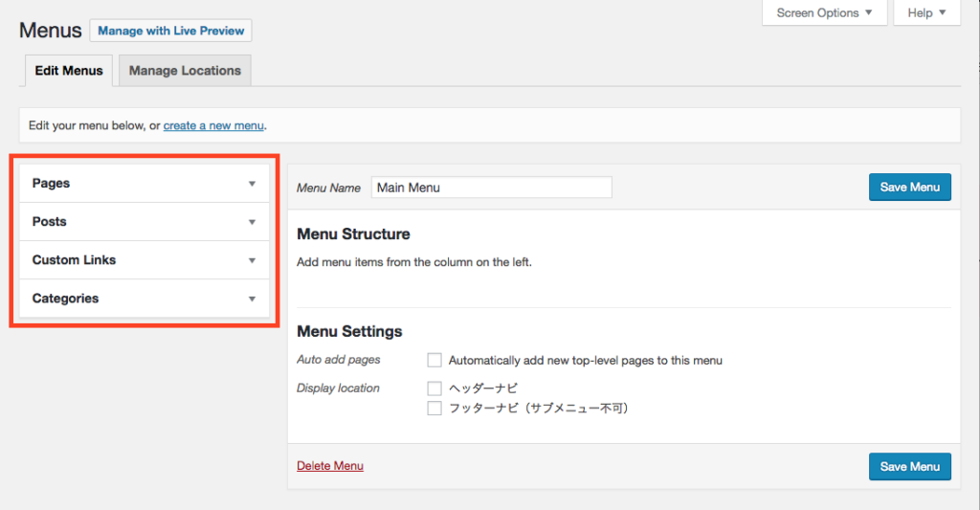This screenshot has height=510, width=980.
Task: Enable automatically add new top-level pages
Action: point(434,360)
